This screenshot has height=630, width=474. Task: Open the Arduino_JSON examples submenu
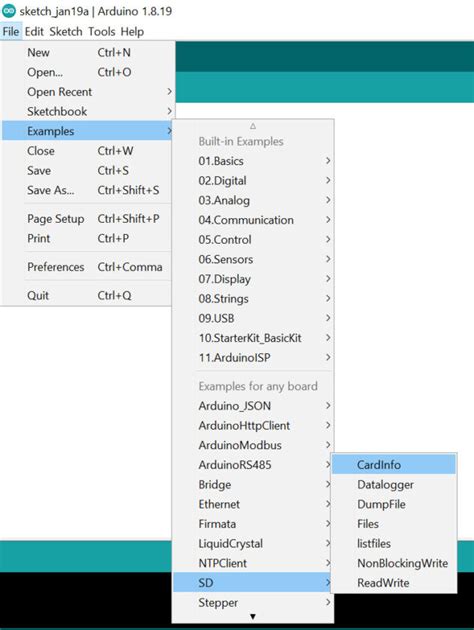tap(253, 406)
